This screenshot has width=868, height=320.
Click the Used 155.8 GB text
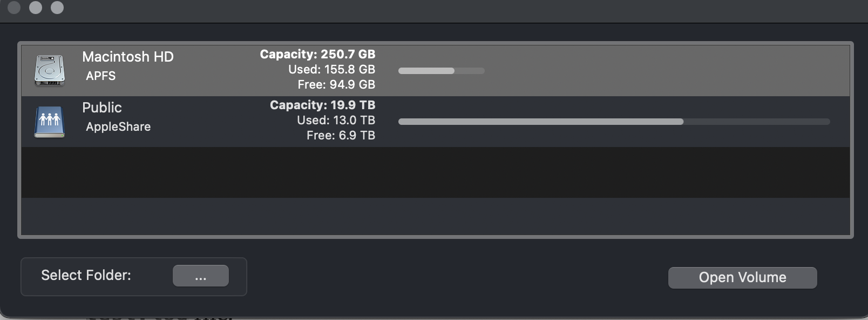click(x=331, y=70)
